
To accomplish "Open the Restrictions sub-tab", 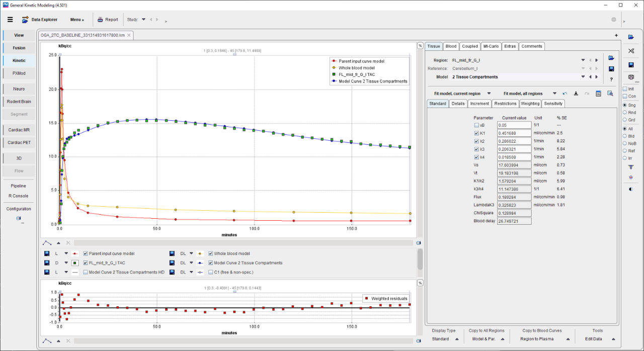I will (505, 104).
